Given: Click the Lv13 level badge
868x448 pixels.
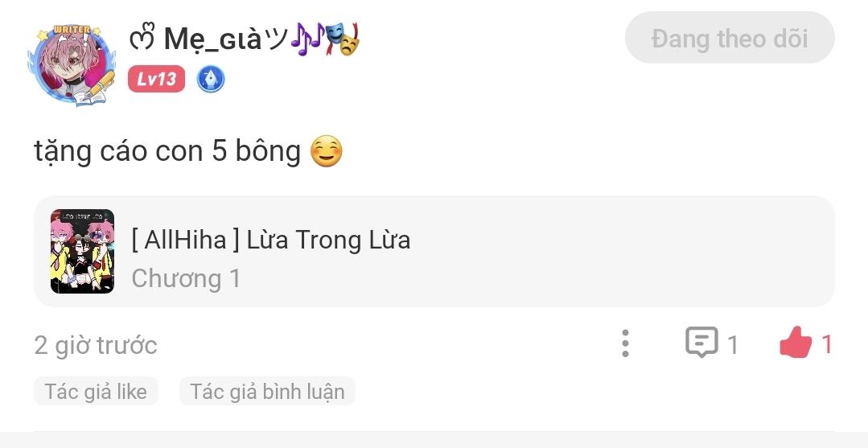Looking at the screenshot, I should [x=156, y=79].
